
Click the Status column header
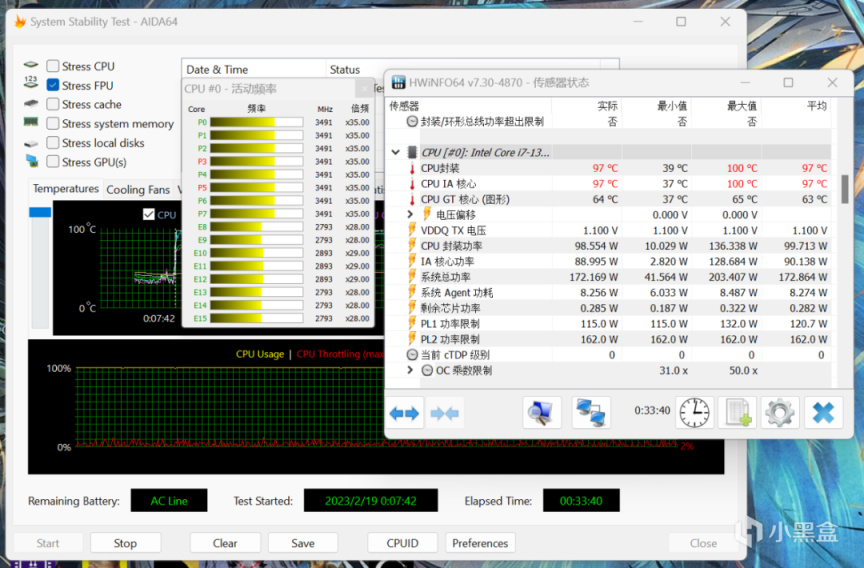point(345,69)
